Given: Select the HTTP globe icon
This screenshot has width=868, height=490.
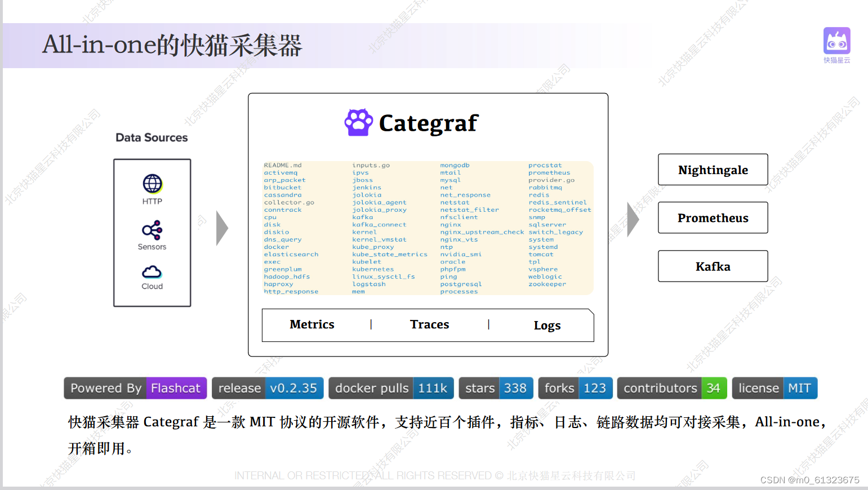Looking at the screenshot, I should 152,184.
